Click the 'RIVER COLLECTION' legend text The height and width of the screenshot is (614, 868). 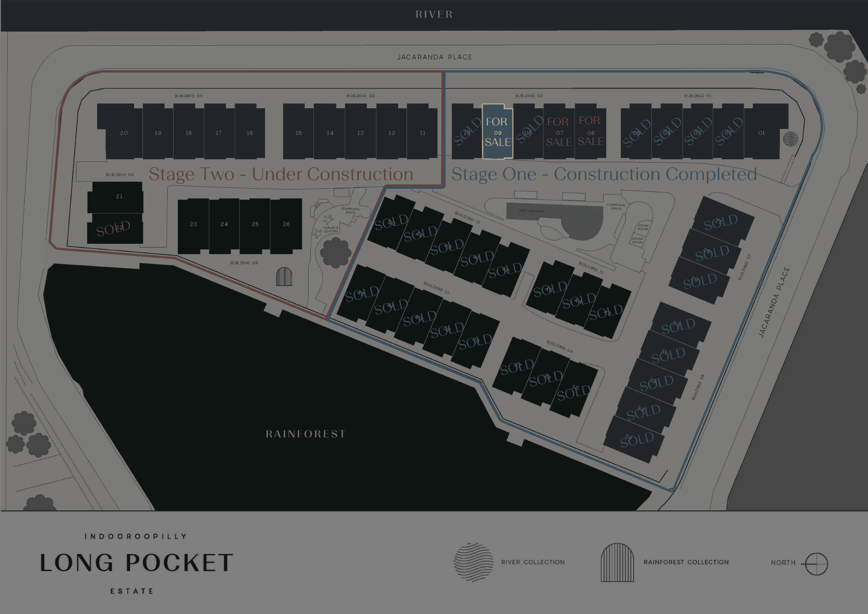pos(533,562)
